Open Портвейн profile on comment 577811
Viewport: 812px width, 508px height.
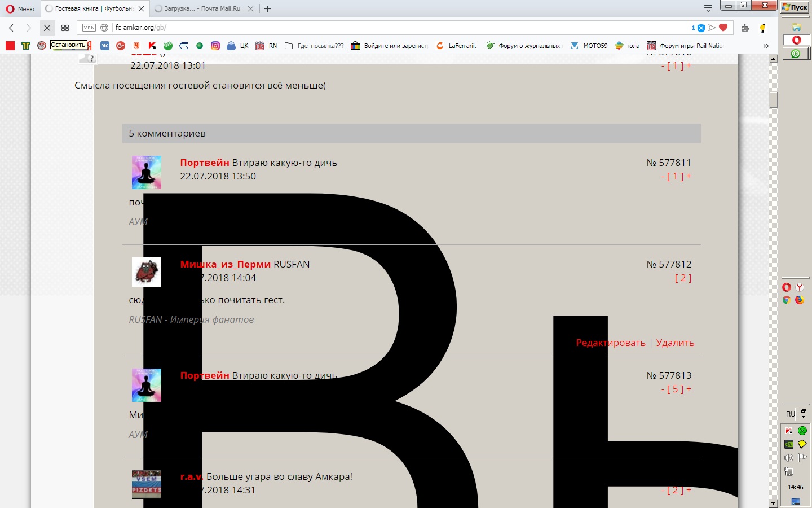click(205, 163)
